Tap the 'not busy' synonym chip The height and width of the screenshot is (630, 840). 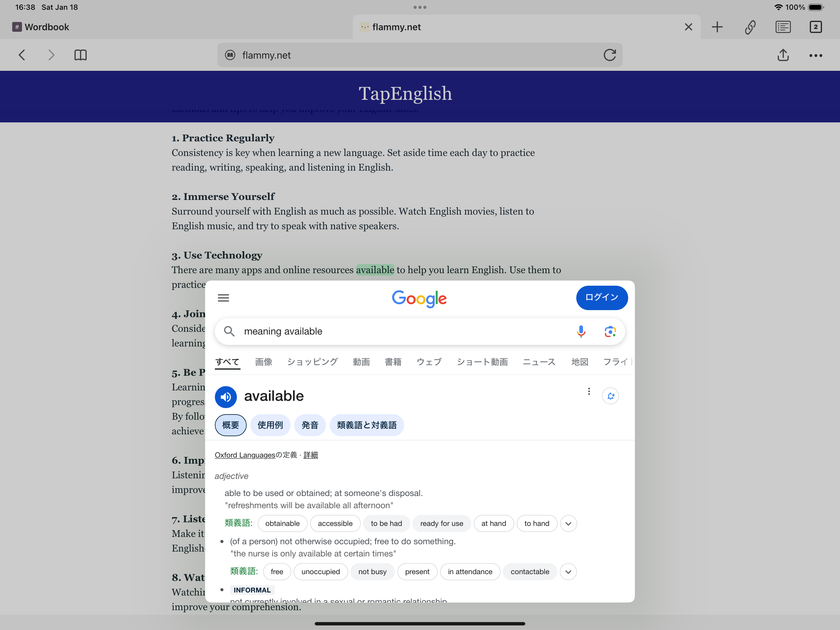click(372, 572)
